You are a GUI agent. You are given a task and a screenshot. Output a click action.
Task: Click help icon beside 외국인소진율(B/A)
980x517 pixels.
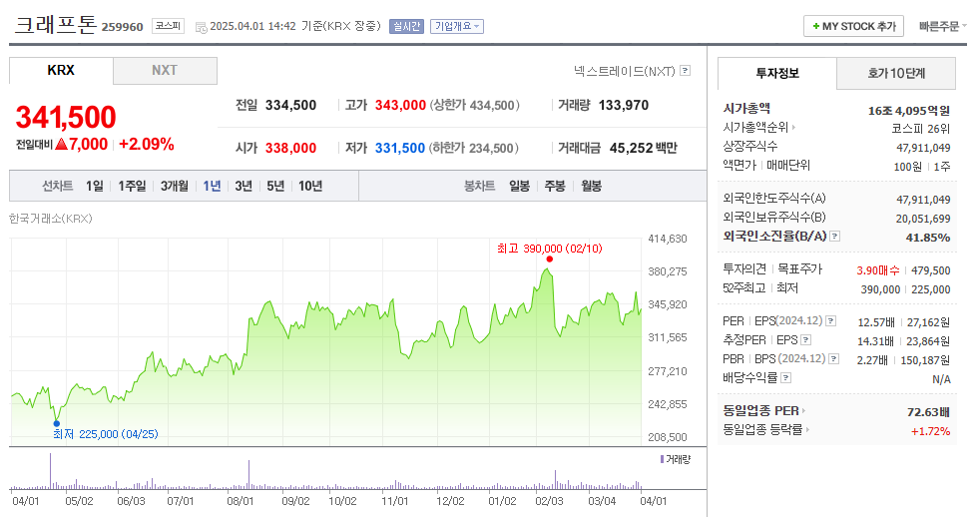coord(835,237)
